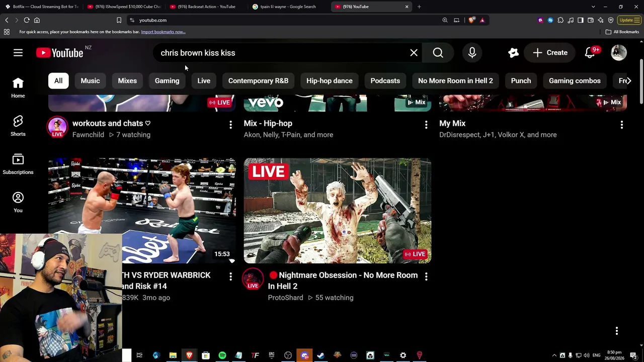Open the Shazam extension icon
This screenshot has width=644, height=362.
(550, 20)
